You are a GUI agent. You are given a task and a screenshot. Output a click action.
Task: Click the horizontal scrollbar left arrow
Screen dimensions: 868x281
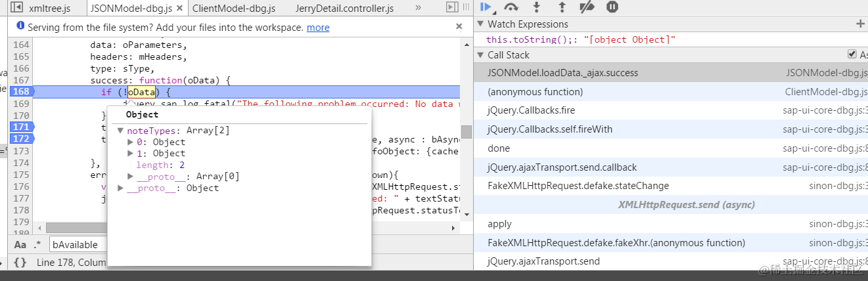coord(39,228)
